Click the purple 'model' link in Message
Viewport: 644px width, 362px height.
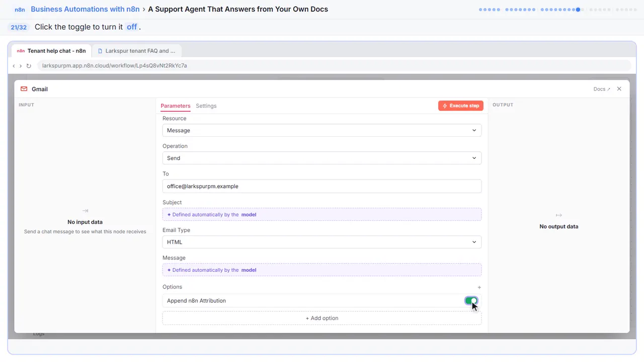tap(249, 270)
